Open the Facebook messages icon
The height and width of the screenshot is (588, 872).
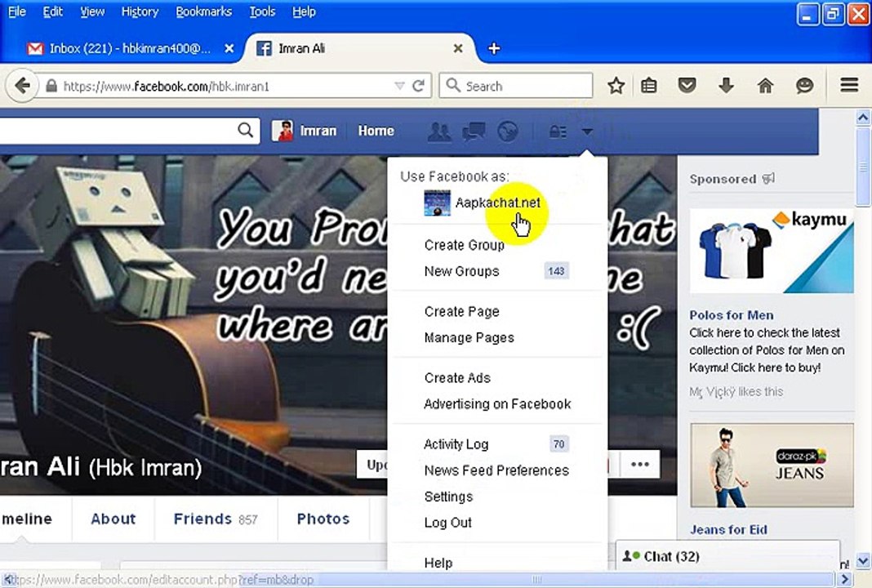pos(474,131)
